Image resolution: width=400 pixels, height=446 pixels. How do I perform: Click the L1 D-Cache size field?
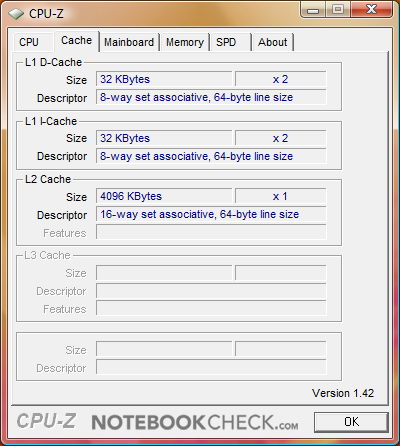pyautogui.click(x=164, y=79)
